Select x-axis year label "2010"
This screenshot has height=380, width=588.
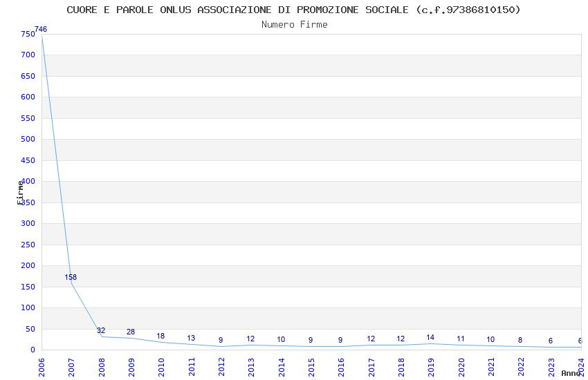pyautogui.click(x=161, y=367)
